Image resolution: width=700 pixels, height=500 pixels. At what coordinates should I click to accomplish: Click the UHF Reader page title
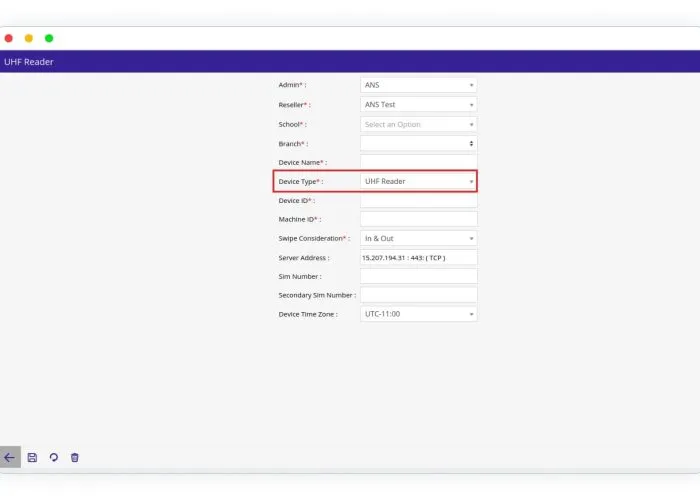pyautogui.click(x=29, y=62)
